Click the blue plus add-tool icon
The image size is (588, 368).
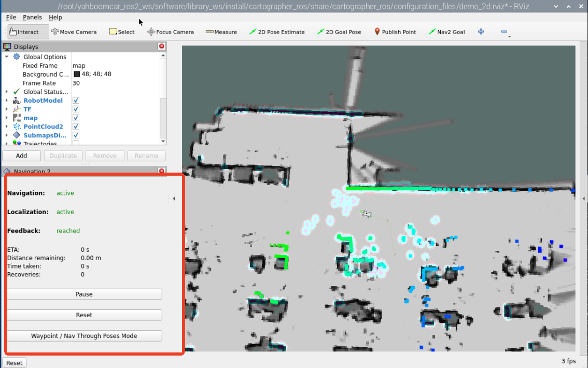[x=481, y=32]
